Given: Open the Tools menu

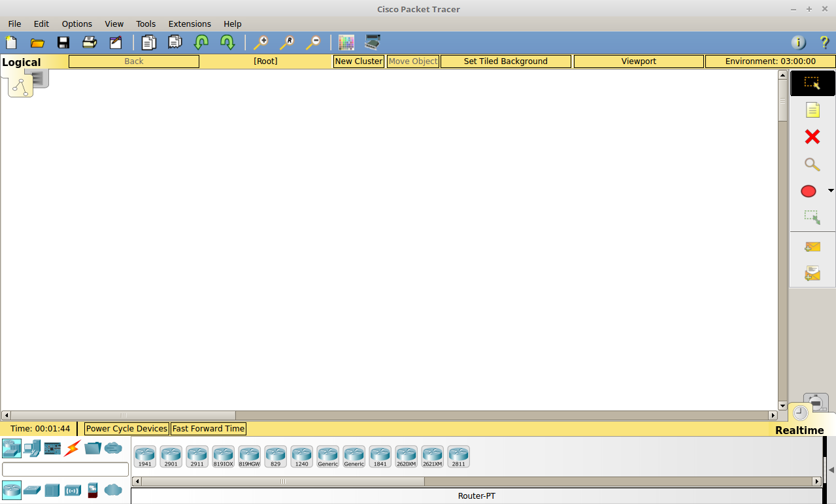Looking at the screenshot, I should (146, 24).
